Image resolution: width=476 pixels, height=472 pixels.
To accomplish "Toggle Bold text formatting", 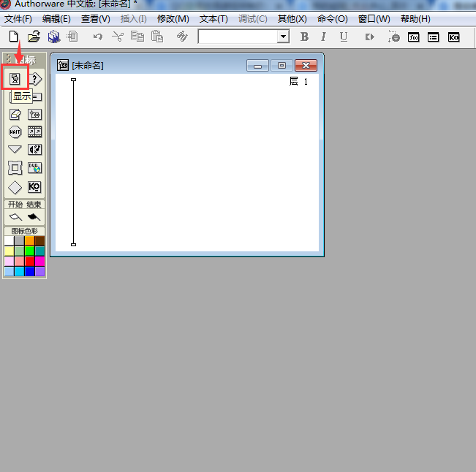I will click(x=304, y=37).
